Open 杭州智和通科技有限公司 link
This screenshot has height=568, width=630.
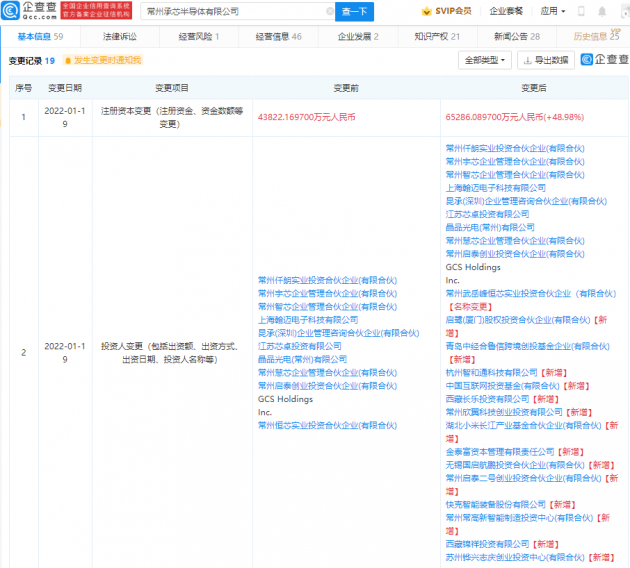(x=491, y=372)
